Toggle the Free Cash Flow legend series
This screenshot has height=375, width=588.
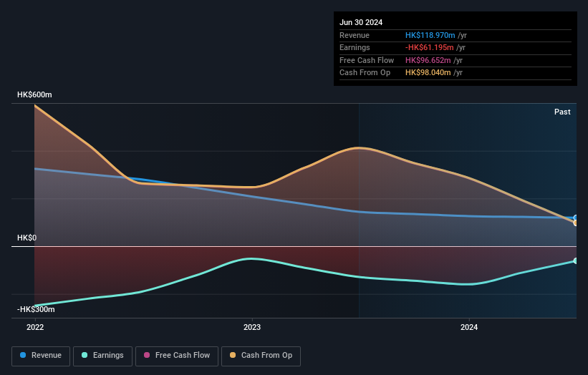177,356
